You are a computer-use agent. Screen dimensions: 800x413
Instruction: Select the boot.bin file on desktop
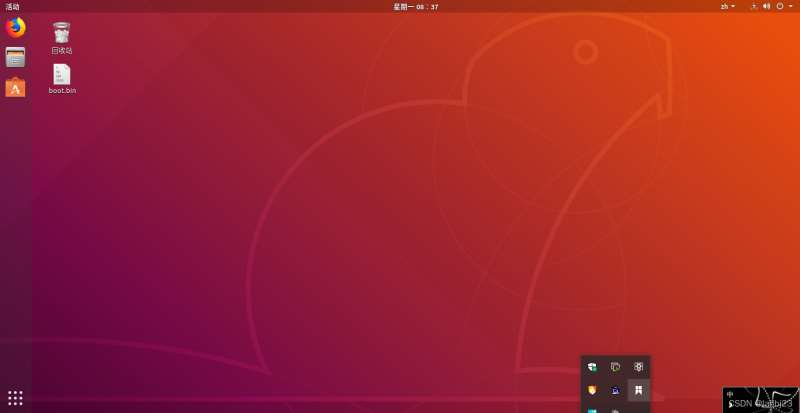pyautogui.click(x=62, y=79)
